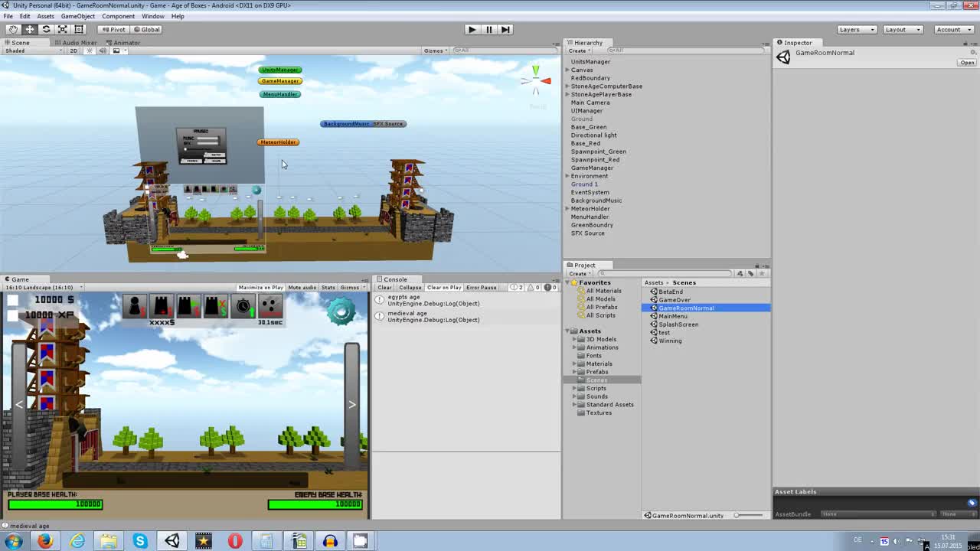
Task: Open the MainMenu scene asset
Action: 672,316
